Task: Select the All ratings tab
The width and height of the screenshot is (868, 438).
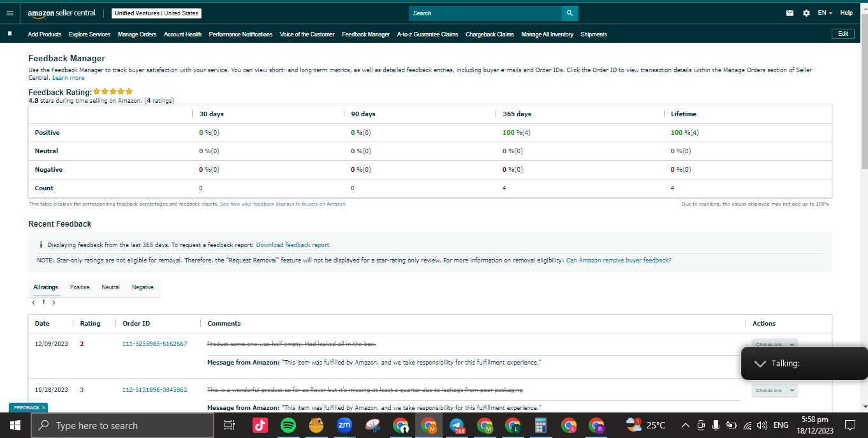Action: (x=45, y=287)
